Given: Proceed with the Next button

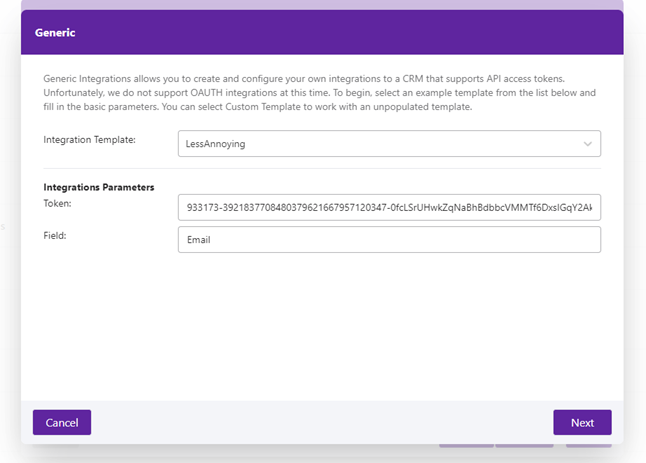Looking at the screenshot, I should point(582,422).
